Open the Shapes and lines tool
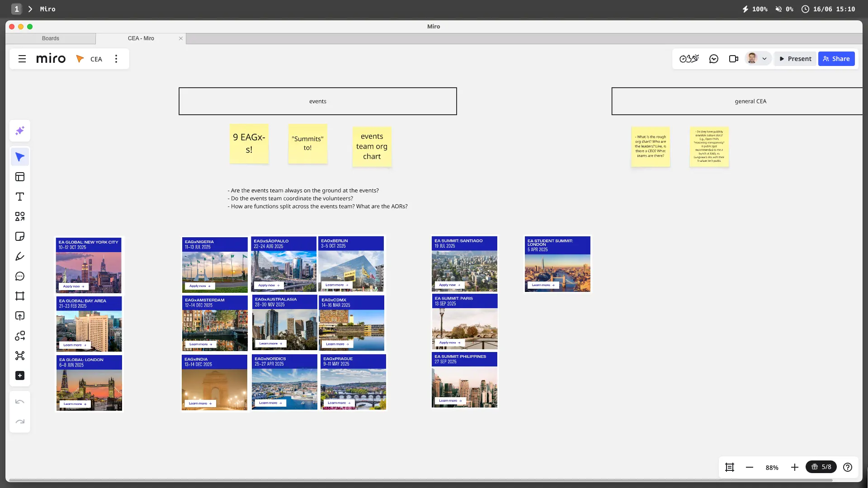 click(20, 216)
